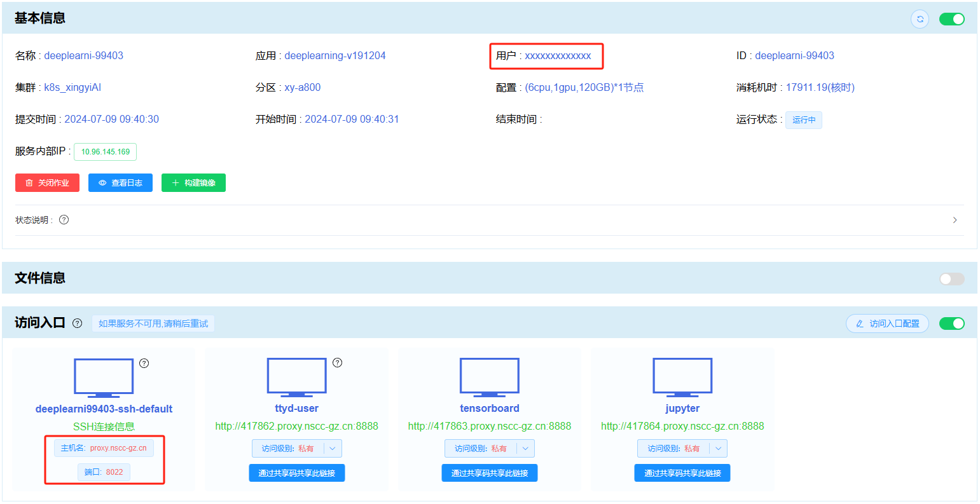The width and height of the screenshot is (980, 504).
Task: Click the 消耗机时 value 17911.19(核时)
Action: click(x=820, y=88)
